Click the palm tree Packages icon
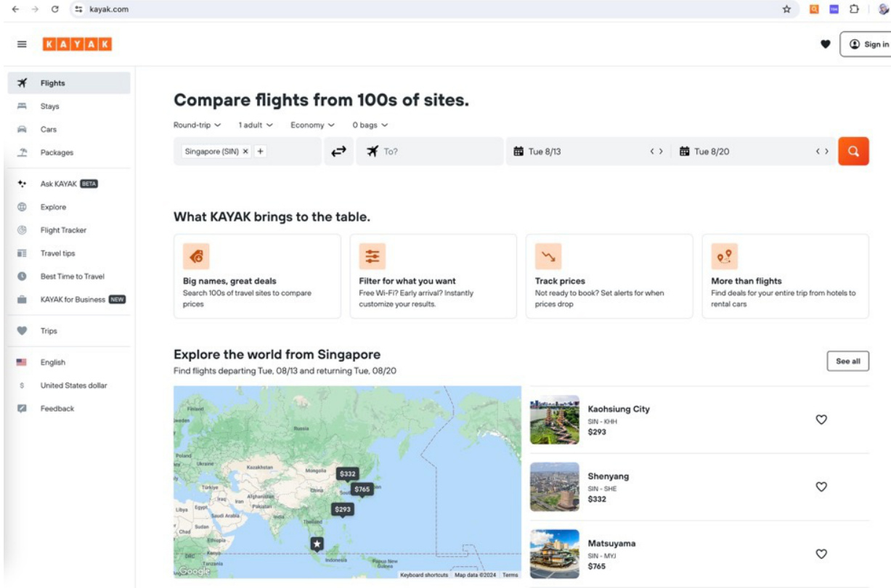 (x=22, y=152)
